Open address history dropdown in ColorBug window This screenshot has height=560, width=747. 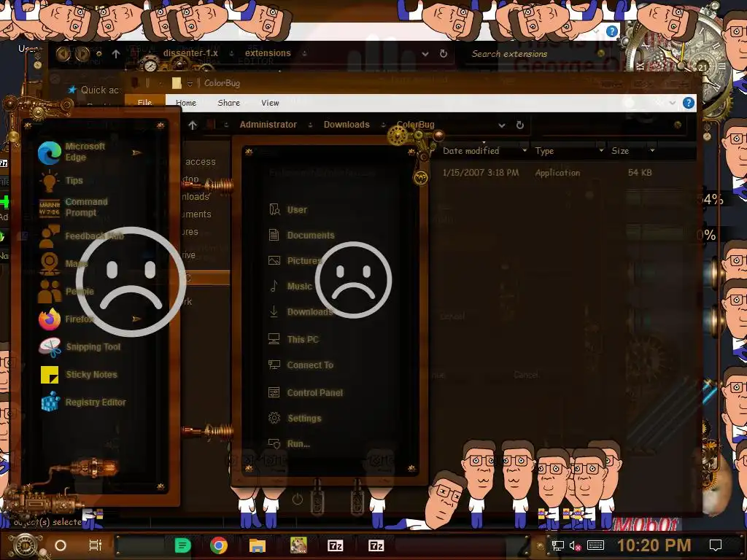click(x=502, y=125)
